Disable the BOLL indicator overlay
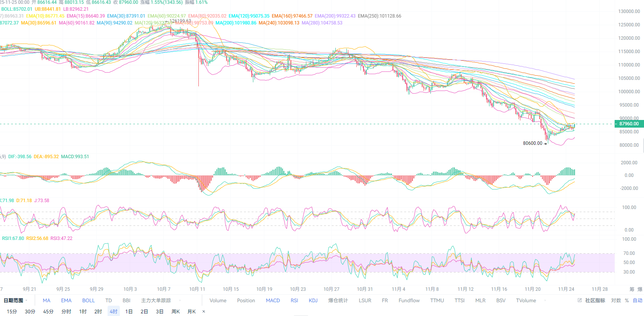 coord(89,300)
